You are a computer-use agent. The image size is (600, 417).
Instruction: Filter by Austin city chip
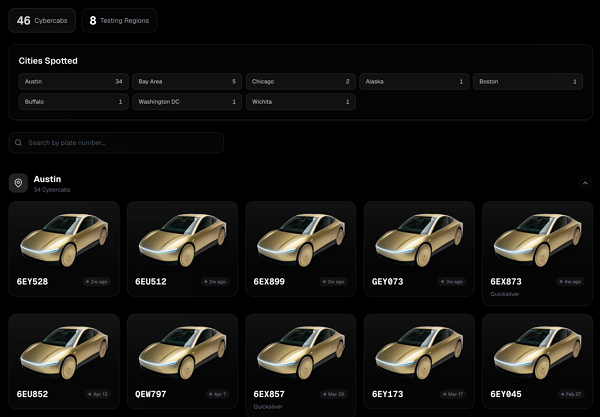[x=73, y=81]
